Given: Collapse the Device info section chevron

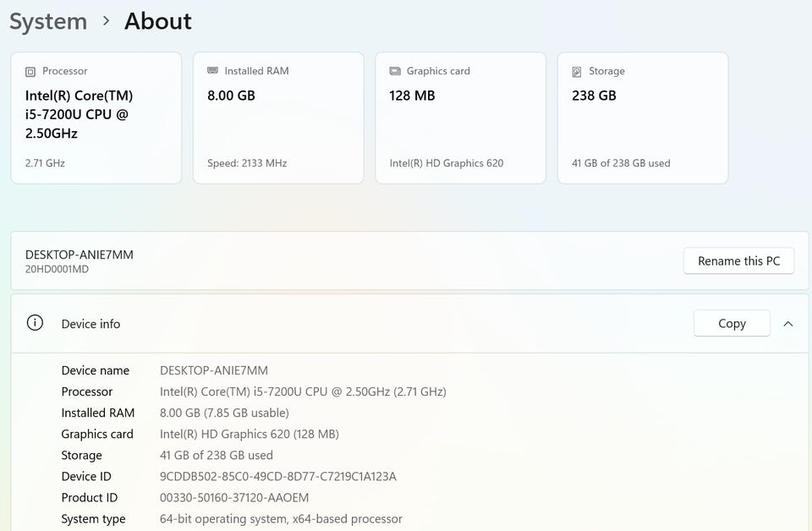Looking at the screenshot, I should (x=788, y=324).
